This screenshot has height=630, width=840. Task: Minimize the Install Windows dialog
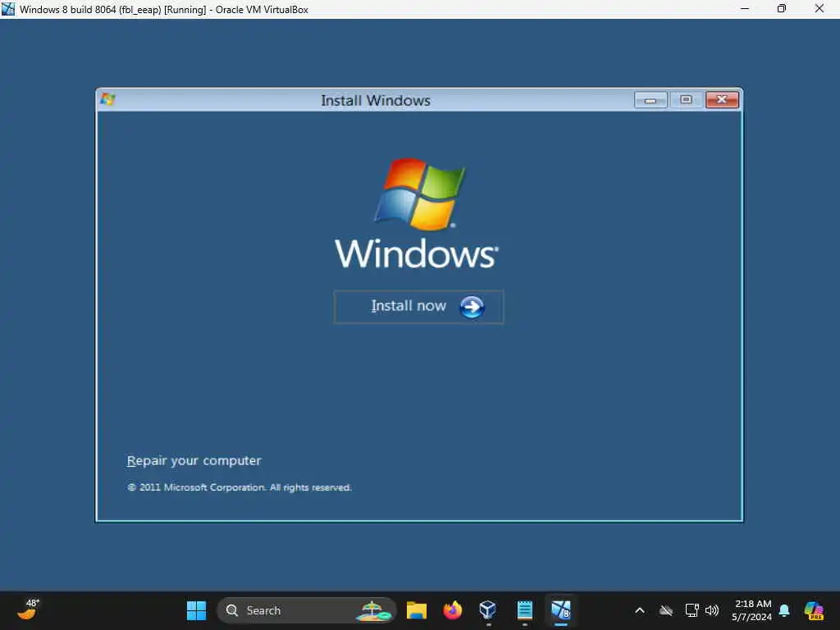pos(651,99)
